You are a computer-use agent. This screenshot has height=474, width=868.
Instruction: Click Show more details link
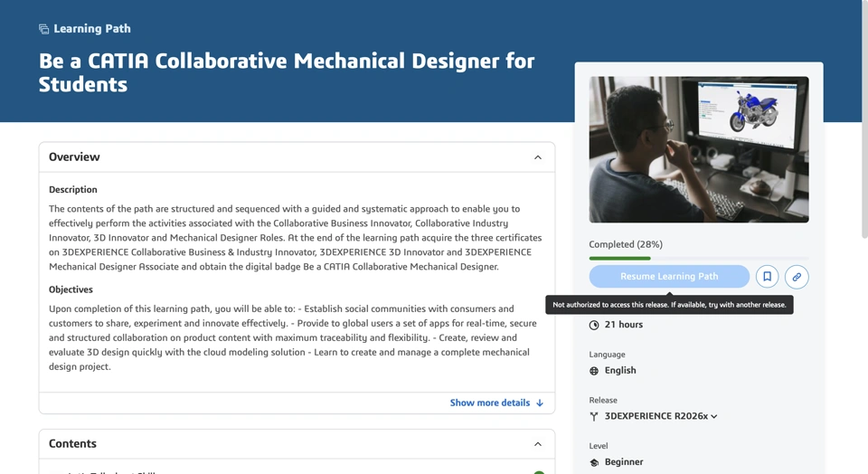496,403
